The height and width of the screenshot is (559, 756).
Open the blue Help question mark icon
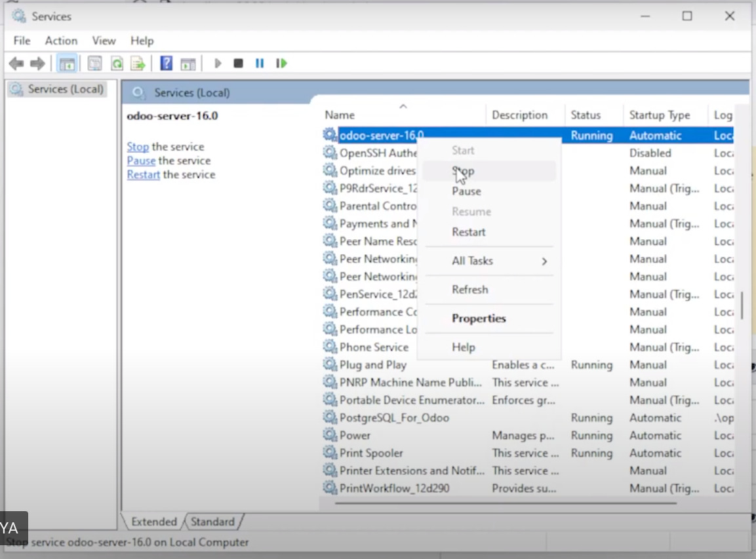click(x=167, y=64)
